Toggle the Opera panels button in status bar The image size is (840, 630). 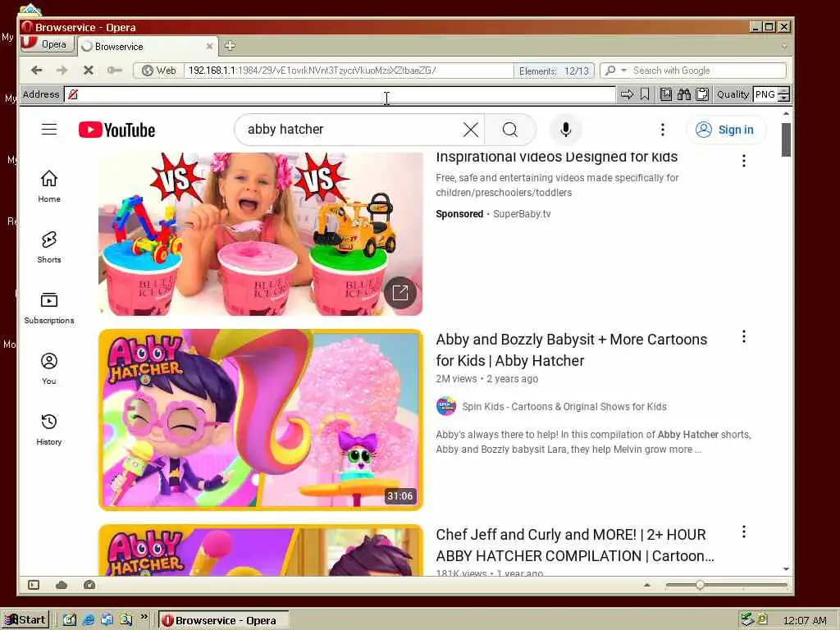point(34,585)
